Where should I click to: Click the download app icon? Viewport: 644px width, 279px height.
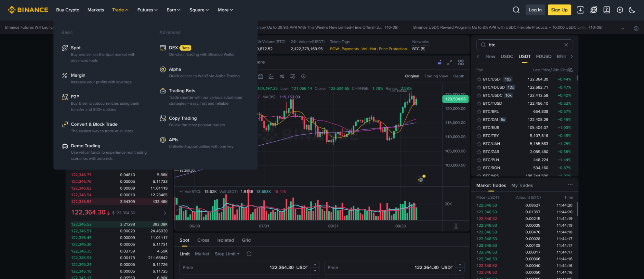(580, 10)
